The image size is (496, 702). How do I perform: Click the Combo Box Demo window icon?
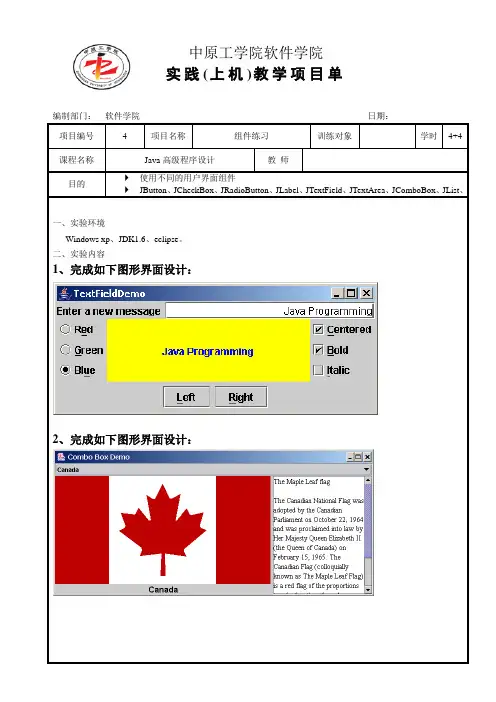(60, 457)
